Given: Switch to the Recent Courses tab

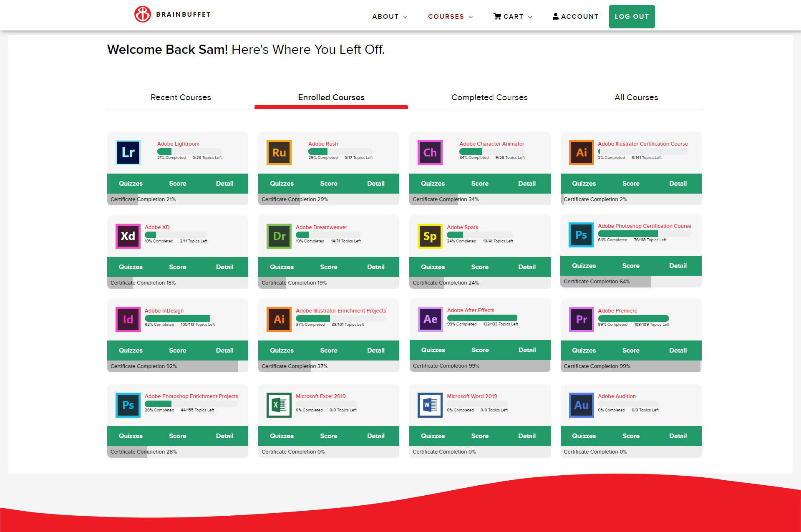Looking at the screenshot, I should click(181, 97).
